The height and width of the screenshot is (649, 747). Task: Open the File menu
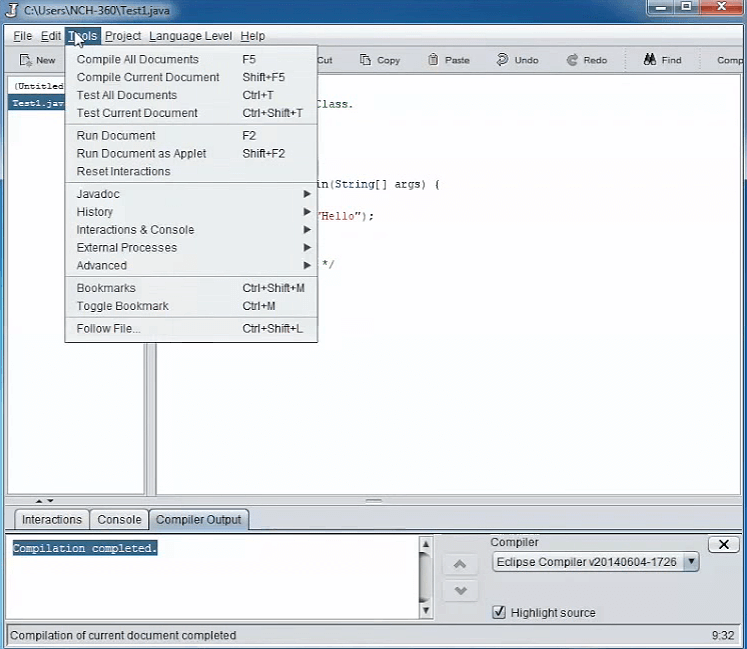coord(22,36)
